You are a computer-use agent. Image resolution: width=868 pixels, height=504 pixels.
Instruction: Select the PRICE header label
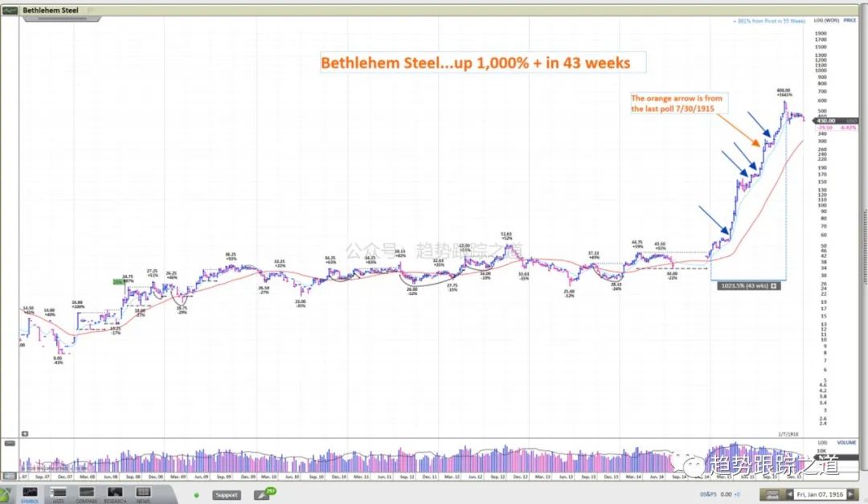[x=849, y=20]
